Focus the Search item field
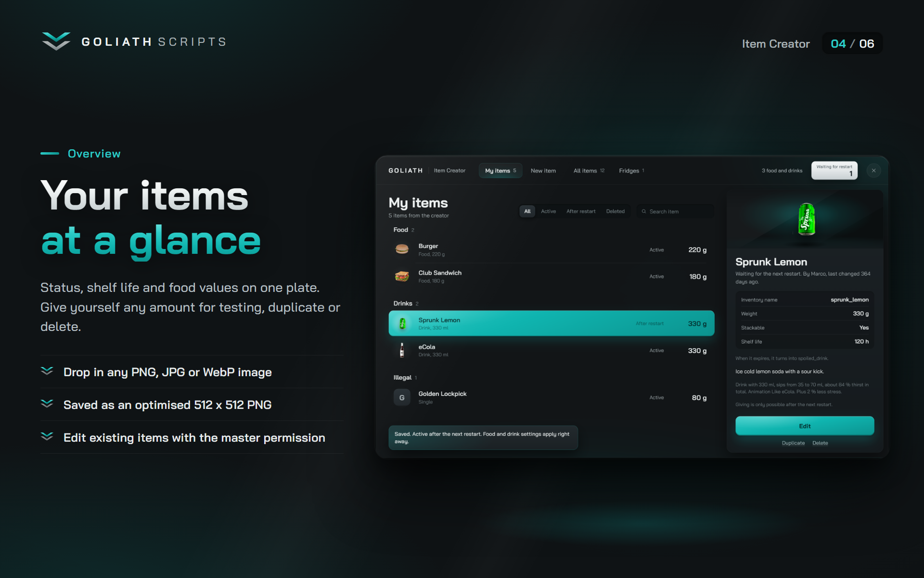 (x=675, y=211)
